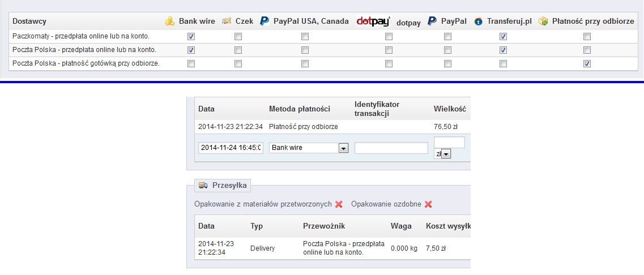Viewport: 644px width, 275px height.
Task: Check Transferuj.pl for płatność gotówką row
Action: [x=503, y=63]
